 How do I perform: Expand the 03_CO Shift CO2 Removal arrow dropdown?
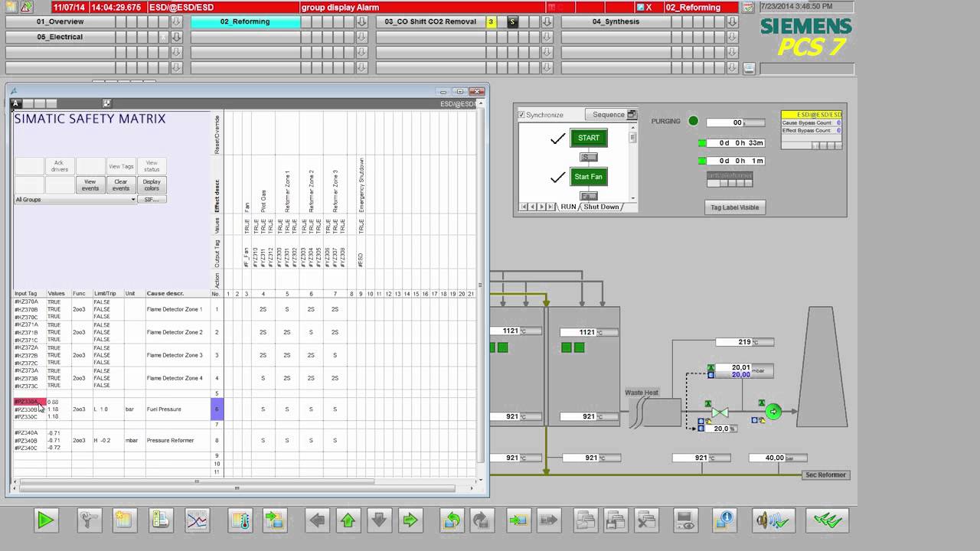pyautogui.click(x=547, y=22)
